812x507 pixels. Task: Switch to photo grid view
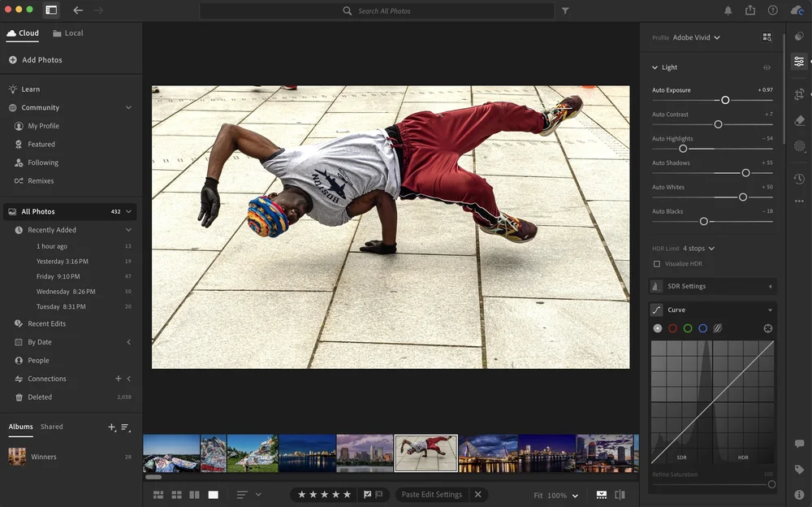pos(158,495)
